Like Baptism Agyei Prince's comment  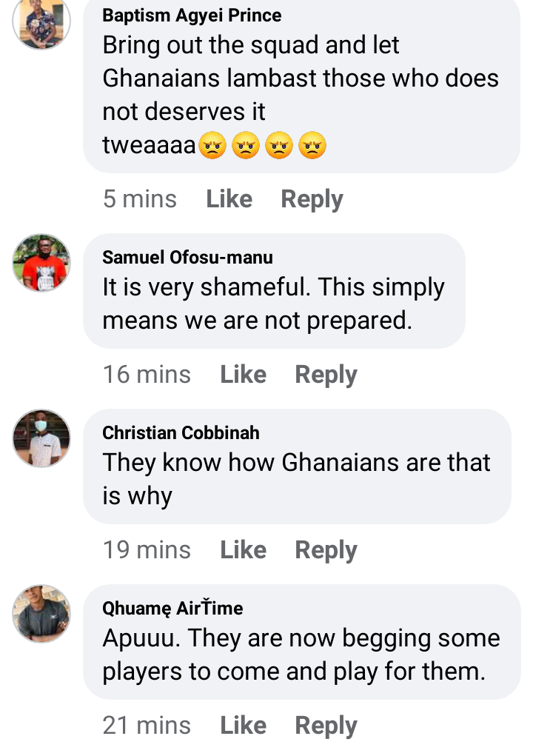pyautogui.click(x=229, y=199)
